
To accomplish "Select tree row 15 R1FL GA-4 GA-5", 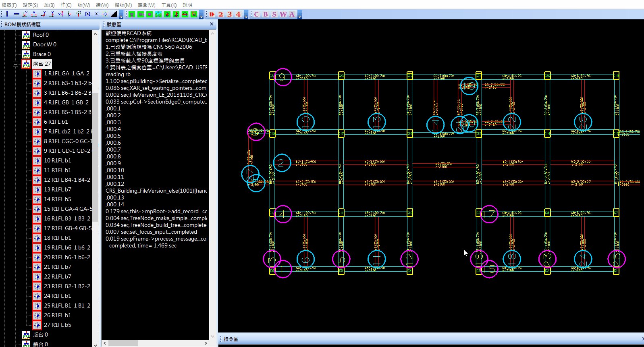I will [68, 209].
